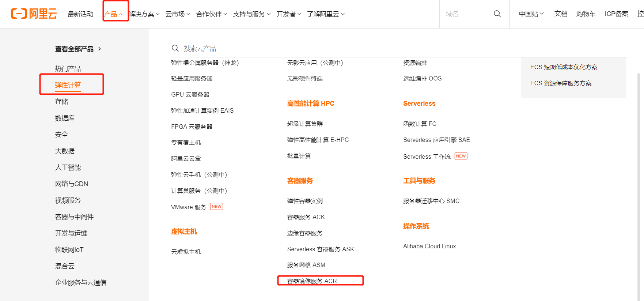Click the header search magnifier icon
644x301 pixels.
497,14
